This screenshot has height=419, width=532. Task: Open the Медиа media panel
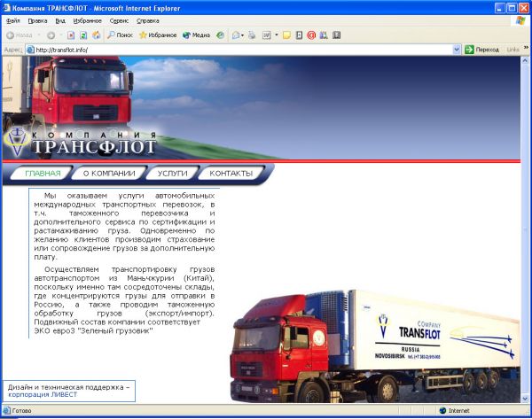tap(196, 35)
